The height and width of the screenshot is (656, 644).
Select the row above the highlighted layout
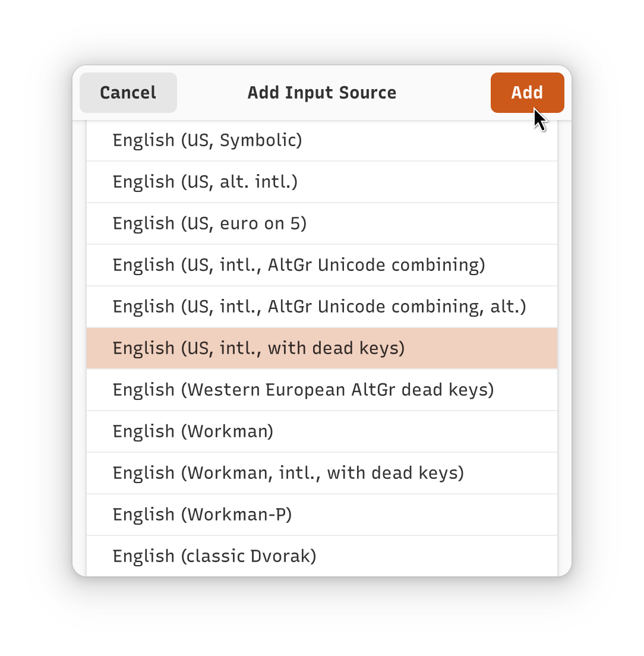(321, 307)
